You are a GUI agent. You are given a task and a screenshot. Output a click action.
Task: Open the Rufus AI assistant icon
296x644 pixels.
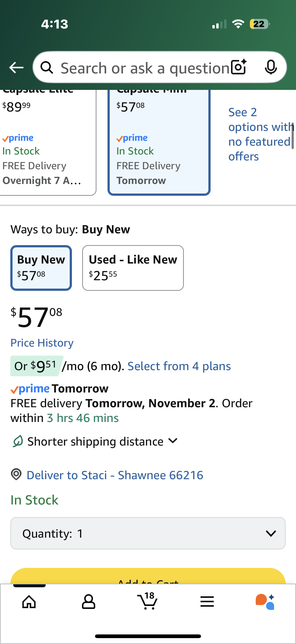point(265,602)
